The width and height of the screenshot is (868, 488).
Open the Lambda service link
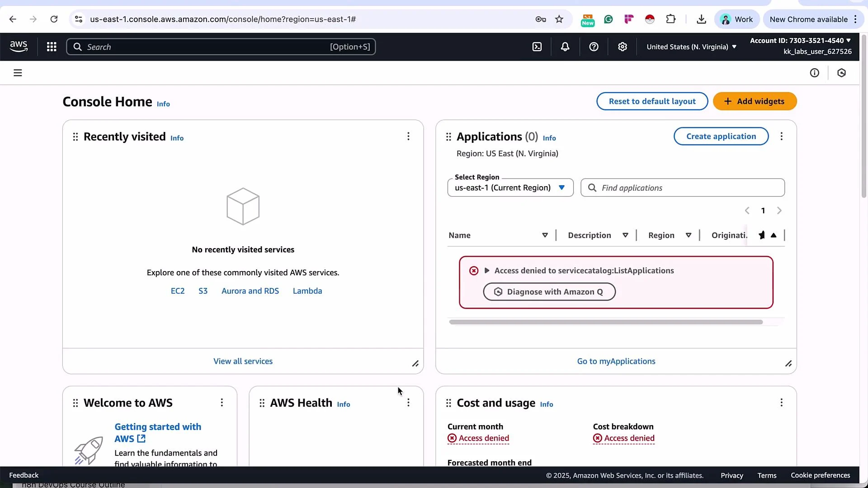pos(307,291)
